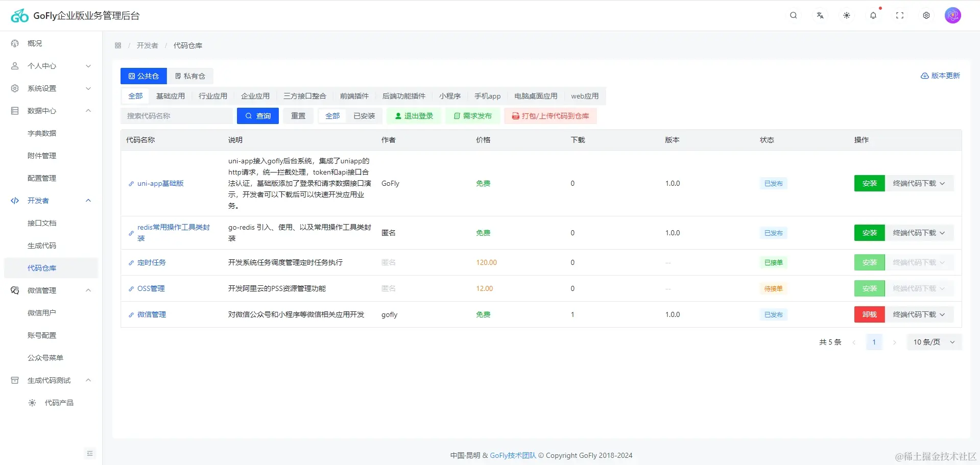Screen dimensions: 980x465
Task: Collapse the sidebar with the bottom fold icon
Action: click(x=90, y=453)
